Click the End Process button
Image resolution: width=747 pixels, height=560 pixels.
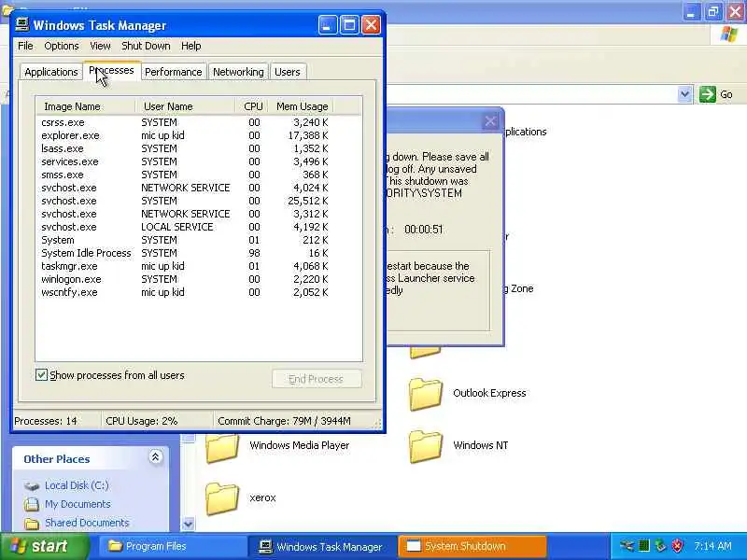[317, 379]
